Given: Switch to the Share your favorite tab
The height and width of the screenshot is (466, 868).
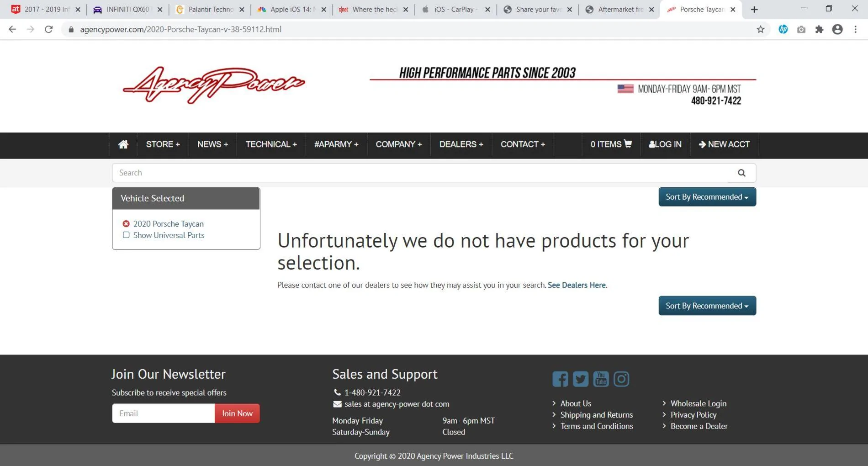Looking at the screenshot, I should 537,9.
